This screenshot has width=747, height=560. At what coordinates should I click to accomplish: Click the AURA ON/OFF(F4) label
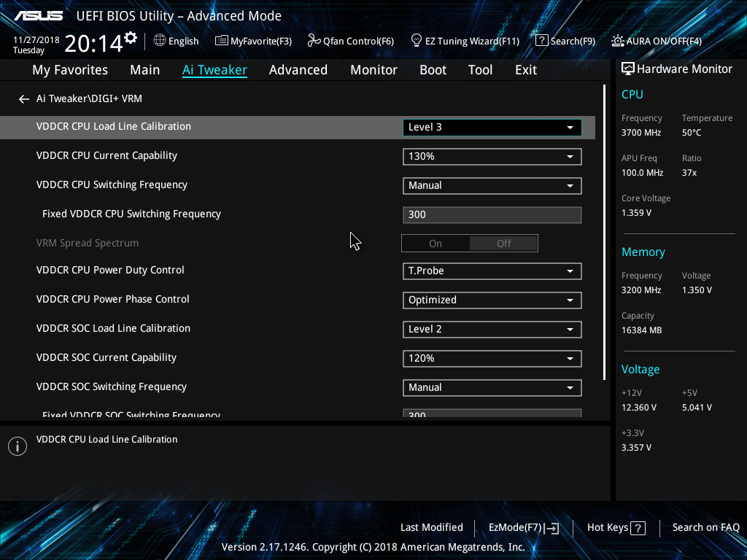664,41
